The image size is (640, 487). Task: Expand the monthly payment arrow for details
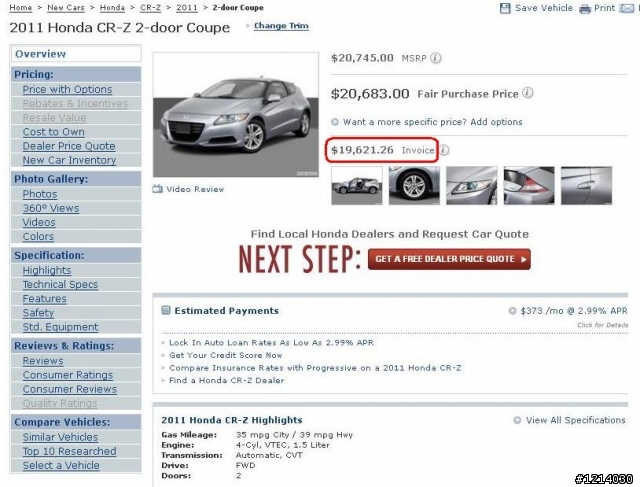point(512,311)
